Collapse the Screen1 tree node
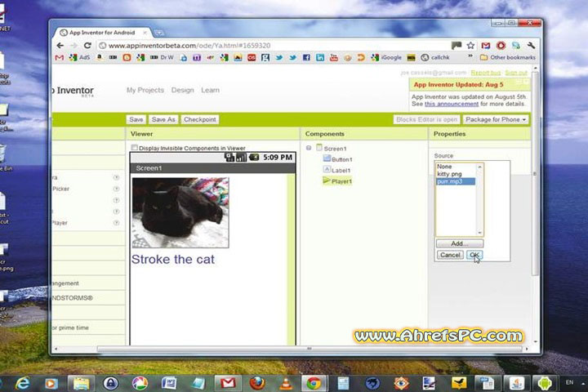This screenshot has width=588, height=392. (x=309, y=148)
